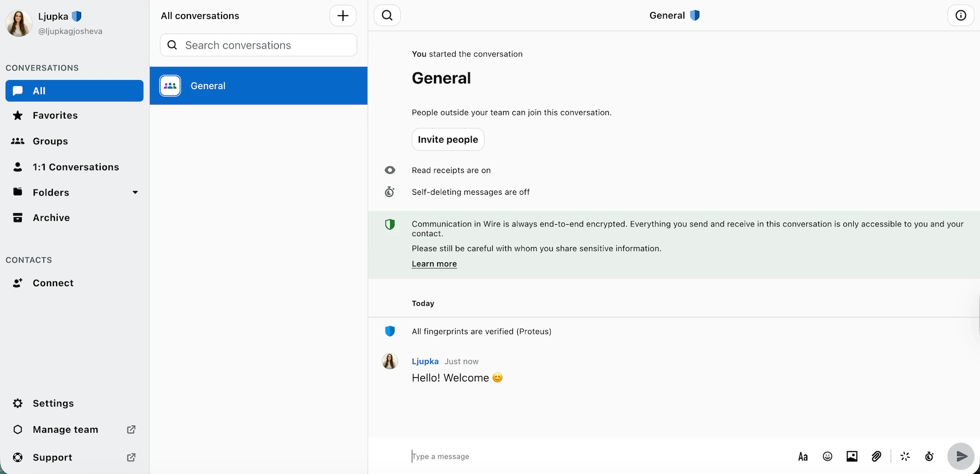Click the General title in header

pyautogui.click(x=667, y=16)
